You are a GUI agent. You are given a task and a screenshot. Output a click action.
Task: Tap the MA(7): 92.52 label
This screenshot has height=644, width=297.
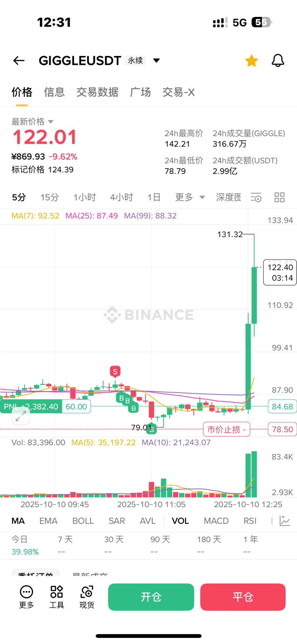35,216
